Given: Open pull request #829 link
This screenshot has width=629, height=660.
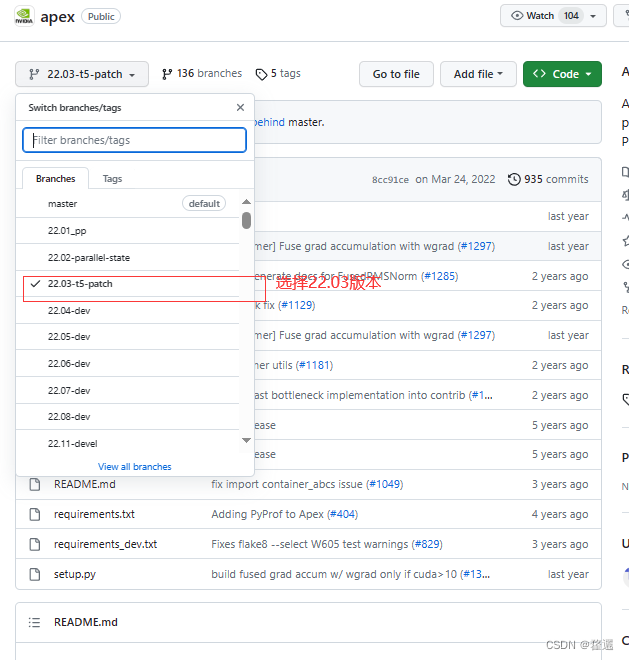Looking at the screenshot, I should [x=427, y=544].
